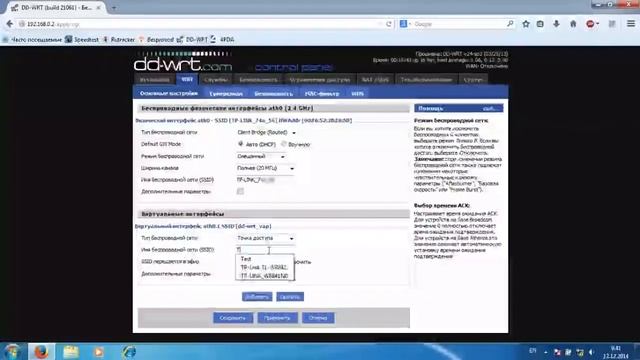This screenshot has width=640, height=360.
Task: Choose 'Test' from the SSID autocomplete list
Action: [x=264, y=259]
